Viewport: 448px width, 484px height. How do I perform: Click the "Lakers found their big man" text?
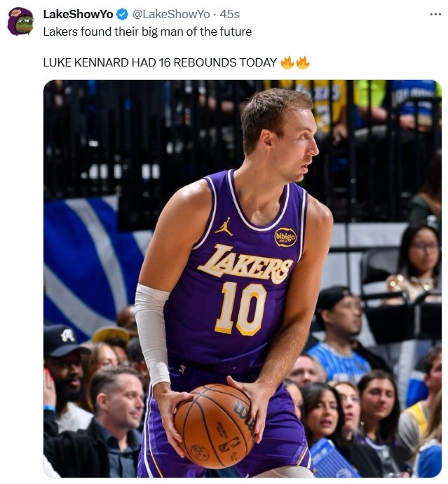tap(147, 32)
